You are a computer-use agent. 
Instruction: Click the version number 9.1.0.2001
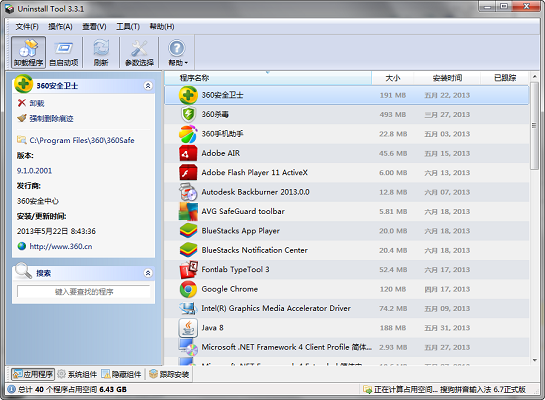tap(34, 171)
